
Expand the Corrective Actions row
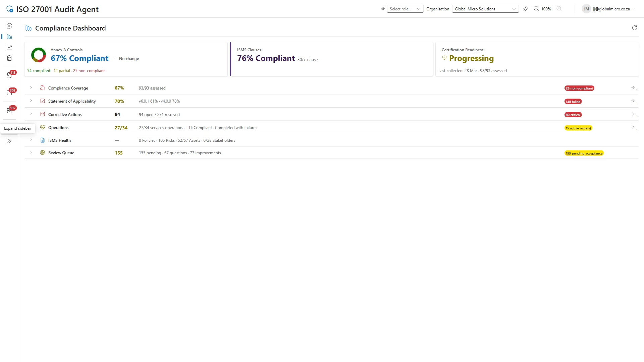click(x=31, y=114)
